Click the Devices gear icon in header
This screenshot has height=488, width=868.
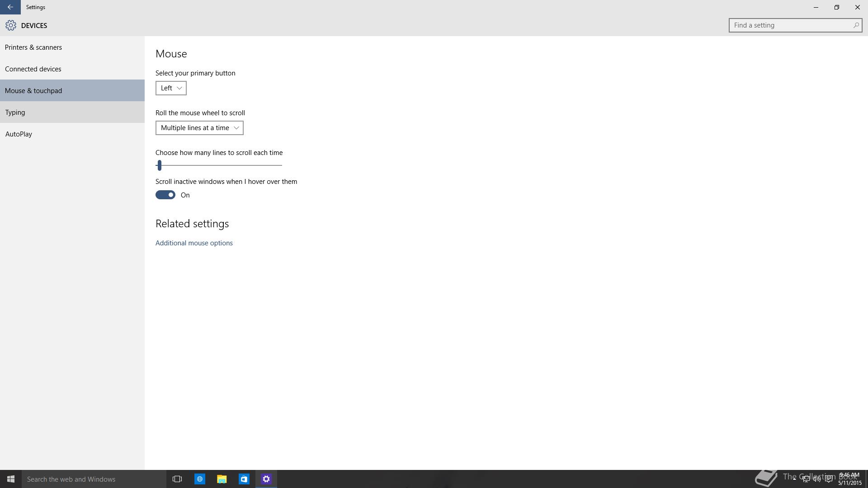(x=11, y=26)
